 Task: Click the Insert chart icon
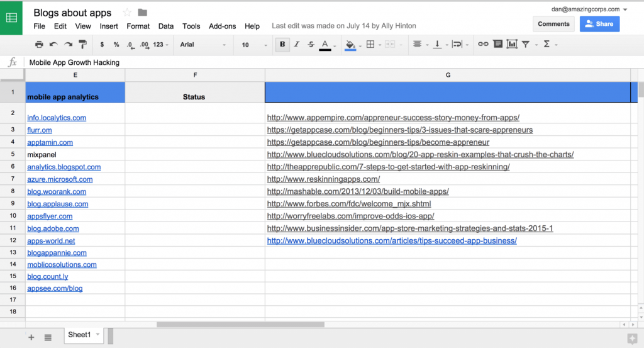pyautogui.click(x=512, y=44)
